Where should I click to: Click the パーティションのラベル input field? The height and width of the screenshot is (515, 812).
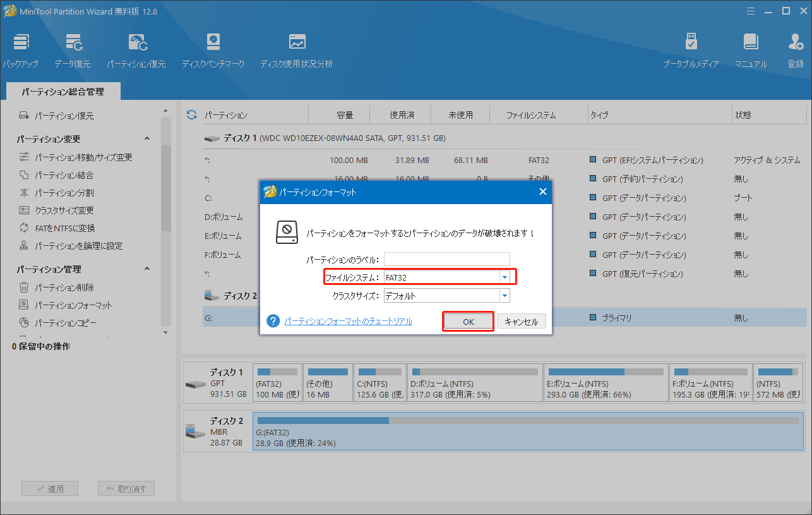[446, 259]
